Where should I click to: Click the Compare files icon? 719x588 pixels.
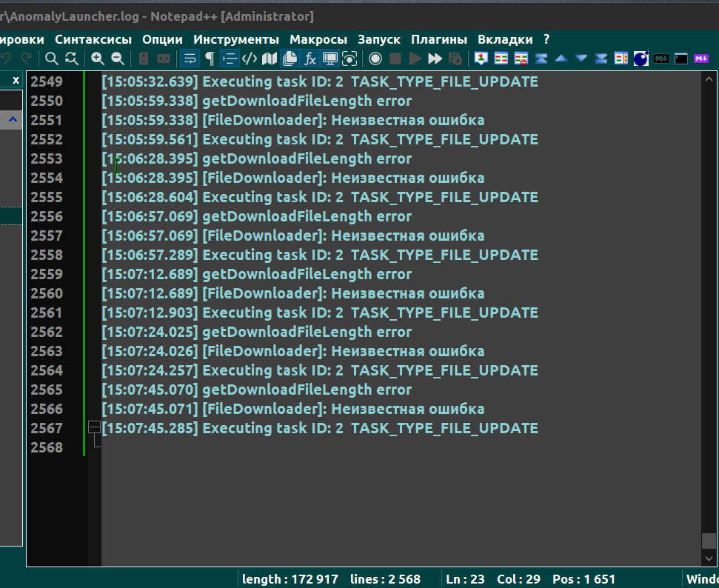(x=501, y=59)
